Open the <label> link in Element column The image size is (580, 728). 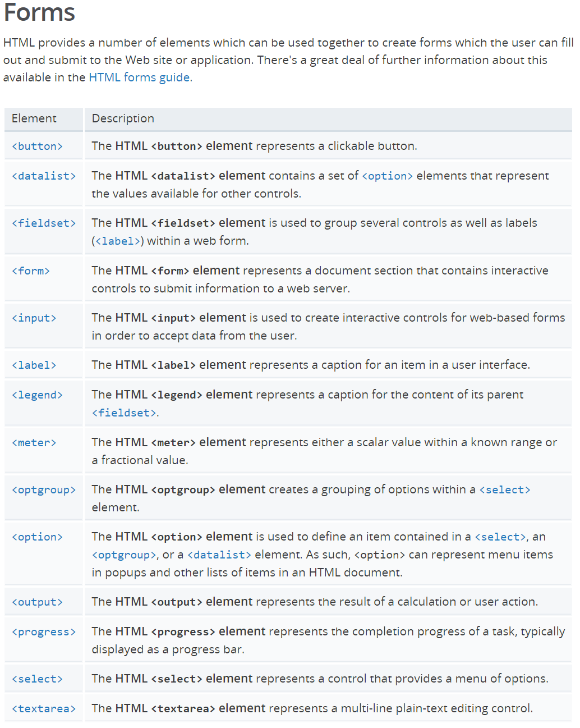coord(34,365)
